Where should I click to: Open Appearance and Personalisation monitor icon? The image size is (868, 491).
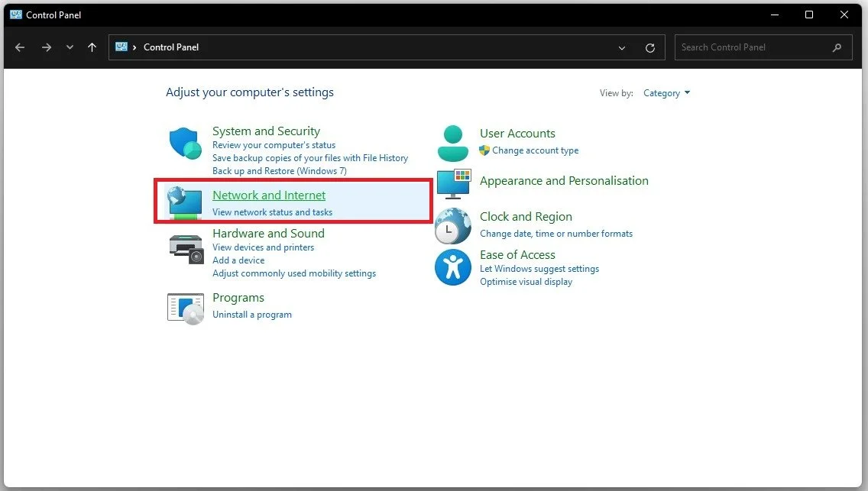[454, 184]
